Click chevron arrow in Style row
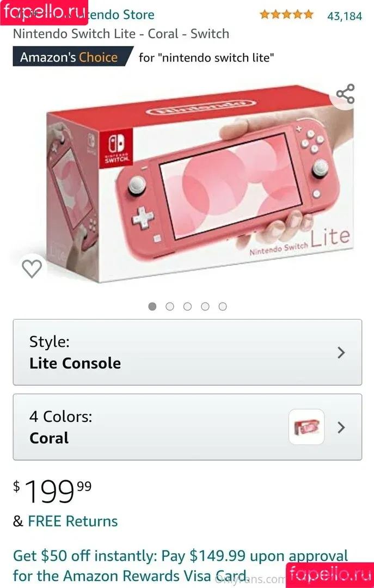The height and width of the screenshot is (588, 374). tap(341, 352)
